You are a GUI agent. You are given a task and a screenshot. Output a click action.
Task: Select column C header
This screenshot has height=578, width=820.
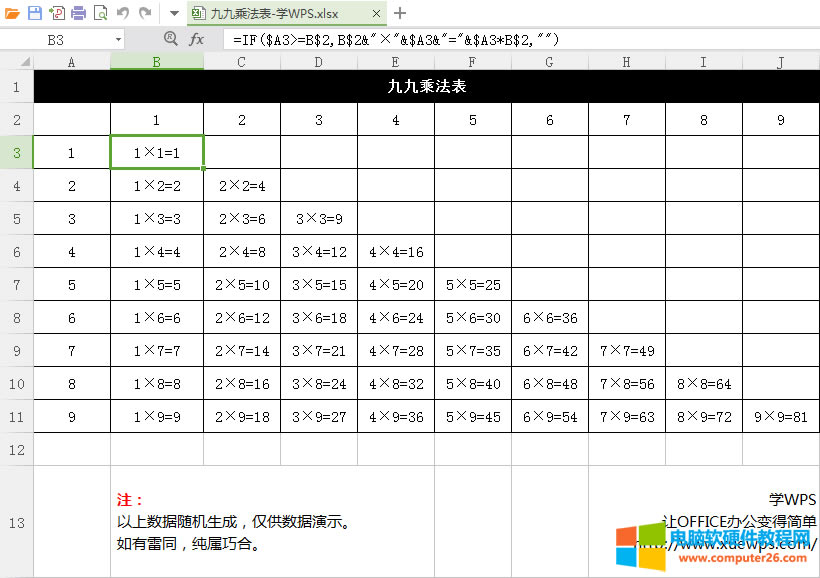(x=242, y=62)
